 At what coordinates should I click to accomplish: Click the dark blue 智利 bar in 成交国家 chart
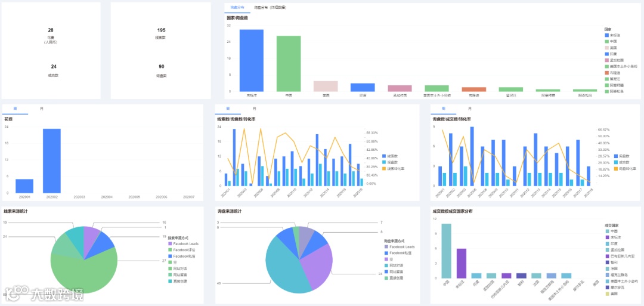[521, 276]
